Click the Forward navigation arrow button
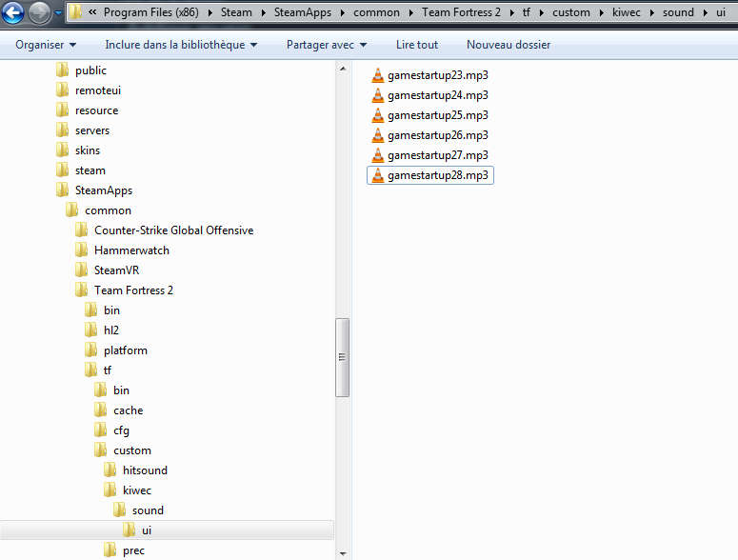Viewport: 738px width, 560px height. 39,12
